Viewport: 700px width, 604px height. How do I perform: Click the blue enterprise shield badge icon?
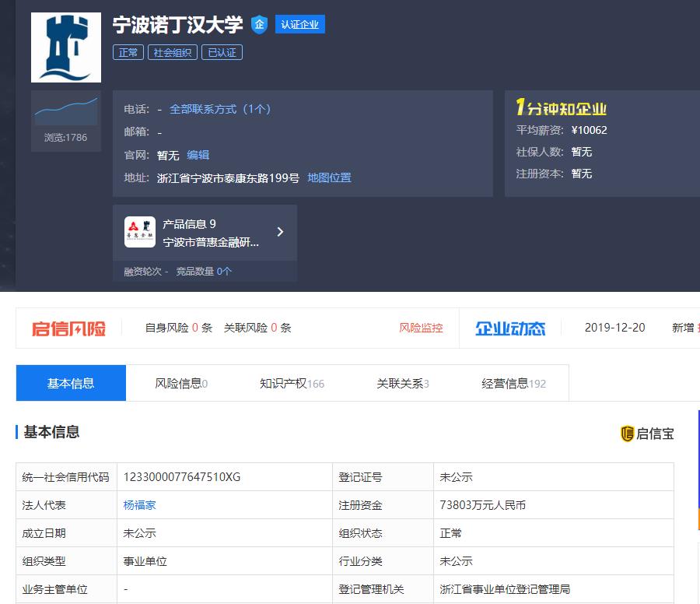tap(259, 24)
